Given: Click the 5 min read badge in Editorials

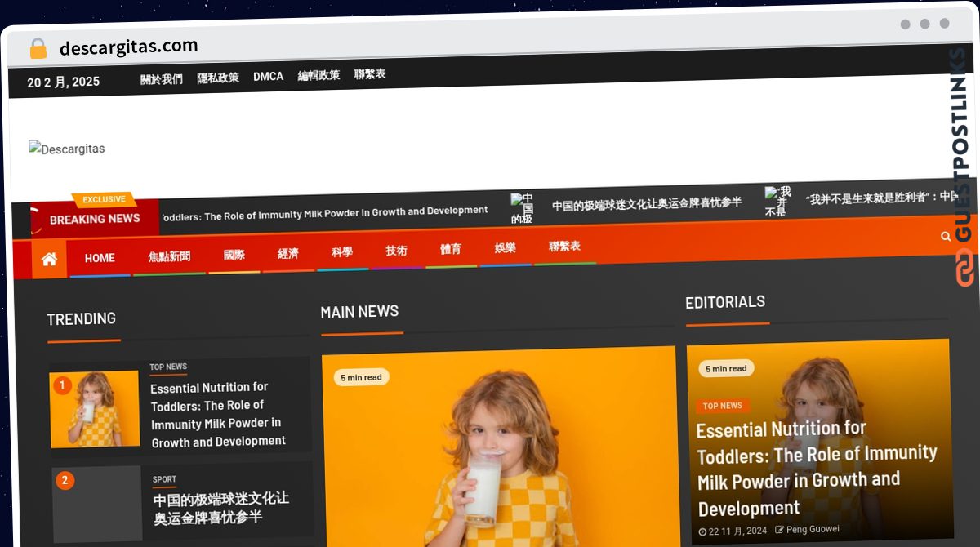Looking at the screenshot, I should [726, 369].
